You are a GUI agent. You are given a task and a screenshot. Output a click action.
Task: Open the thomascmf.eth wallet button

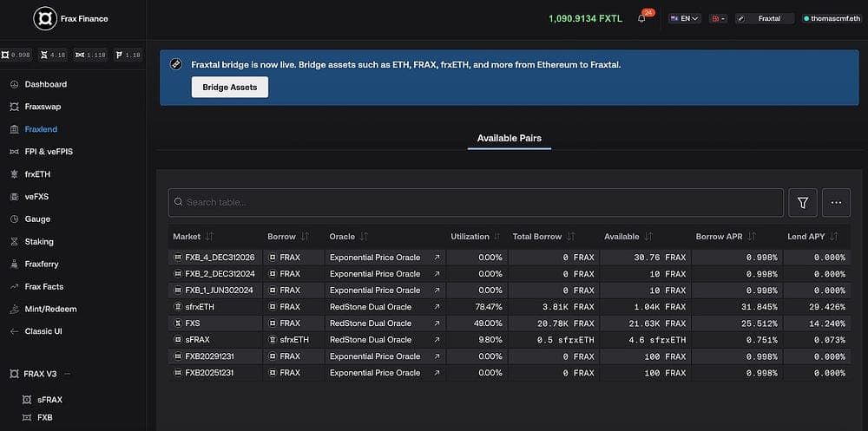pyautogui.click(x=832, y=18)
